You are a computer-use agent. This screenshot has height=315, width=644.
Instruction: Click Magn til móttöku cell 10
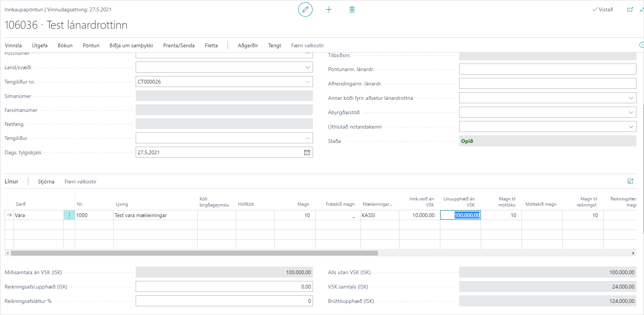point(501,215)
